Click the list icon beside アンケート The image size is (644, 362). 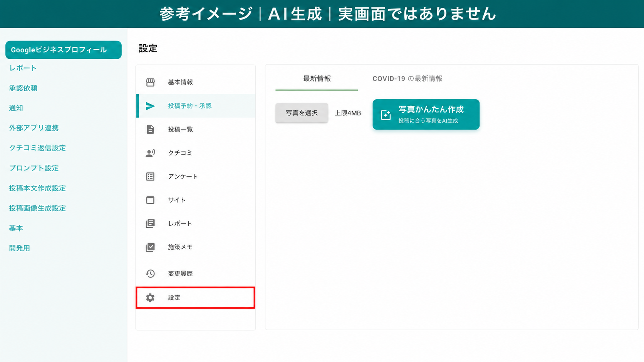coord(150,177)
